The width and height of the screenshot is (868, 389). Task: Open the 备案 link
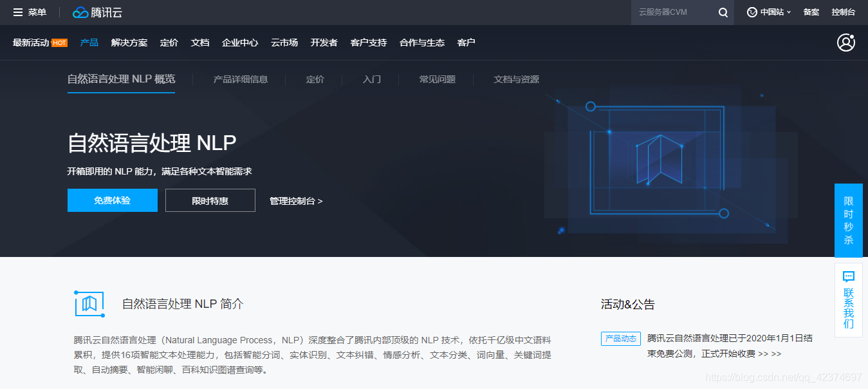pos(811,12)
